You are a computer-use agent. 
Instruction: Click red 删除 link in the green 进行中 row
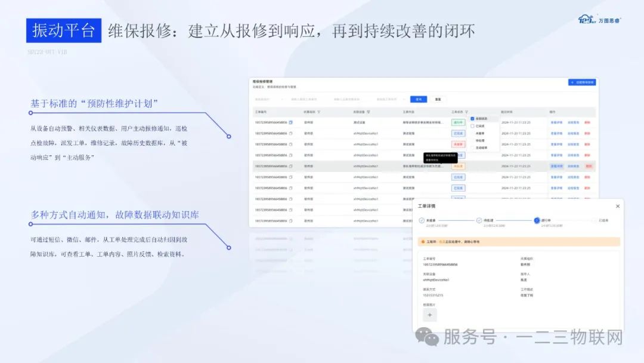587,122
